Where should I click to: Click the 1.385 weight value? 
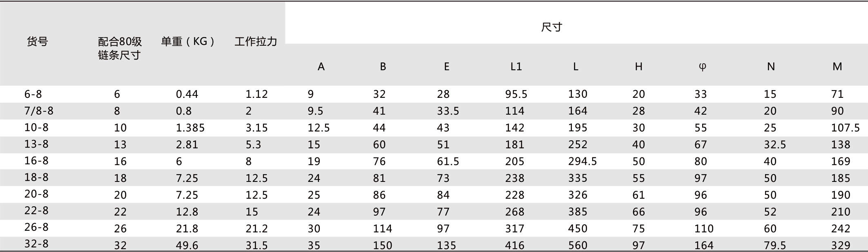pyautogui.click(x=190, y=128)
